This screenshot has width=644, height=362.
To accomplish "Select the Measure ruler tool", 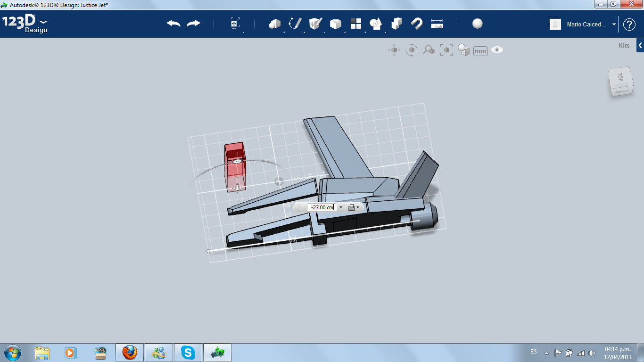I will click(437, 24).
